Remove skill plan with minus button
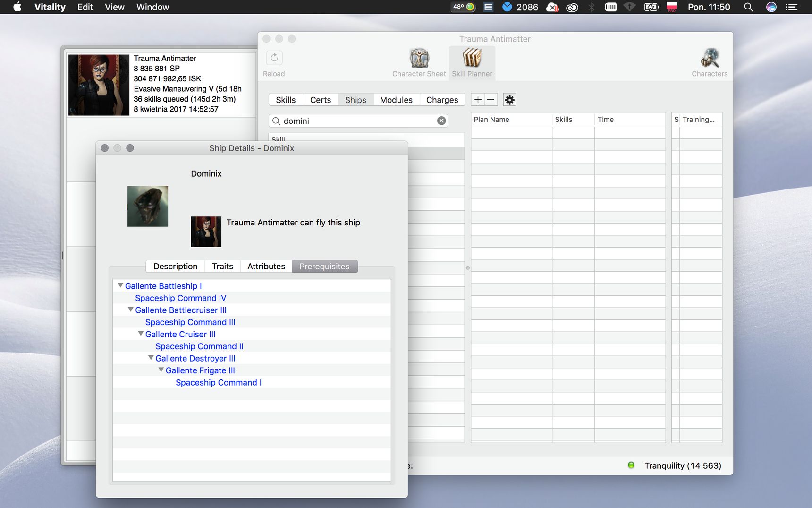The width and height of the screenshot is (812, 508). coord(491,100)
